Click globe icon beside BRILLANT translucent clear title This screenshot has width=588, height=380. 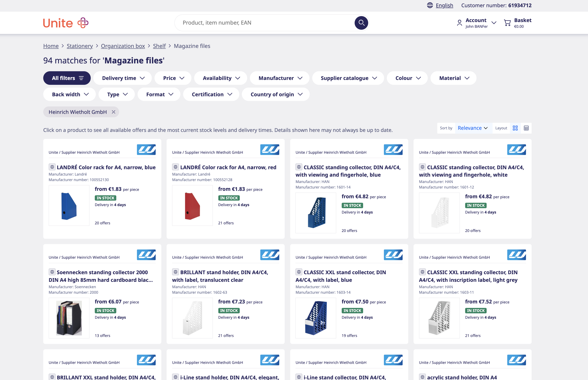coord(175,272)
